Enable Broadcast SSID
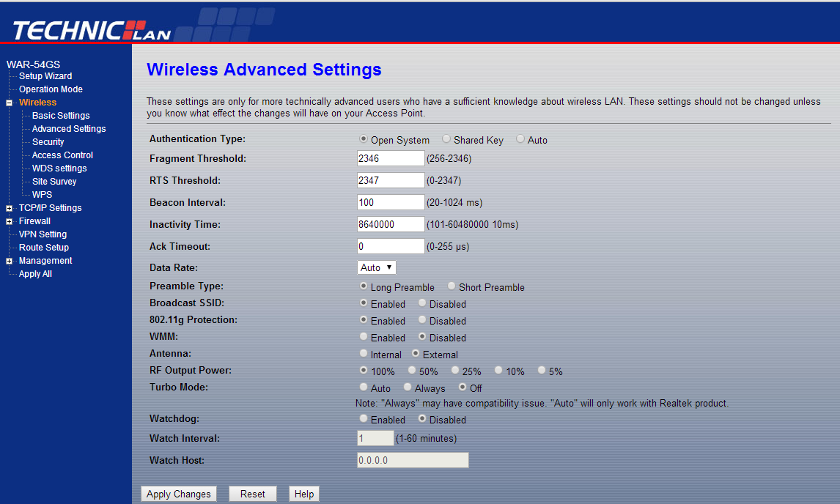Screen dimensions: 840x504 pyautogui.click(x=364, y=303)
